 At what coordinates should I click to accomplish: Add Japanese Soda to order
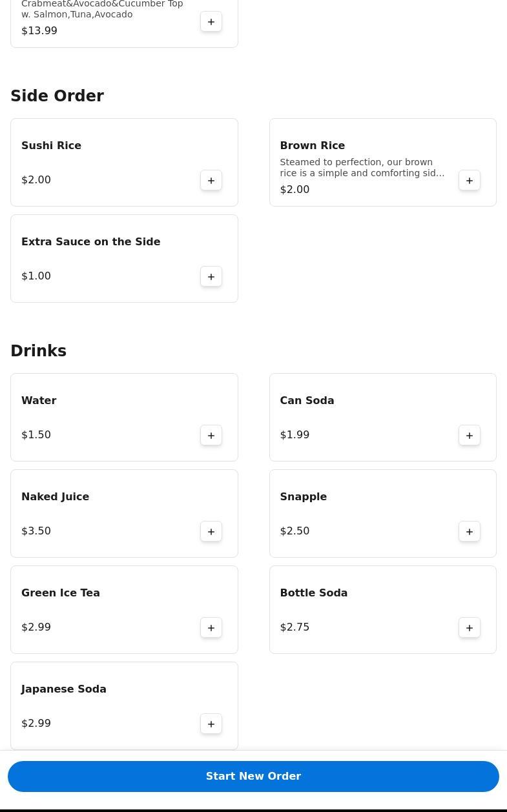tap(211, 724)
